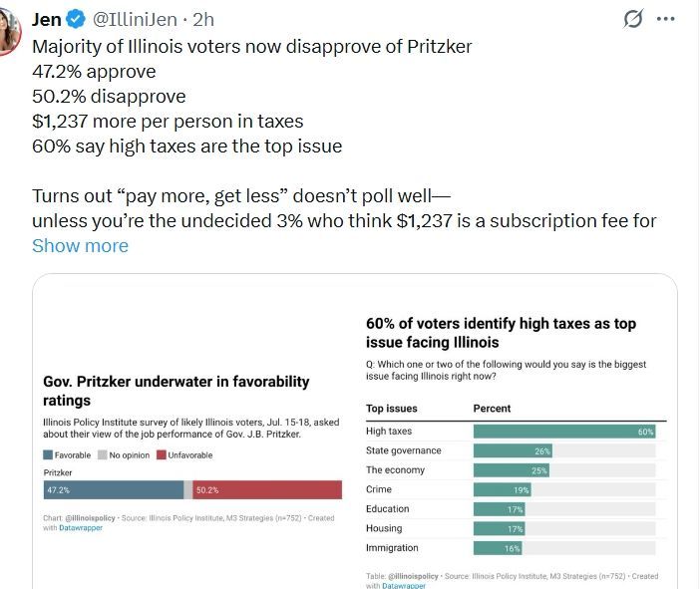Click the 2h post timestamp
This screenshot has width=700, height=589.
(203, 19)
